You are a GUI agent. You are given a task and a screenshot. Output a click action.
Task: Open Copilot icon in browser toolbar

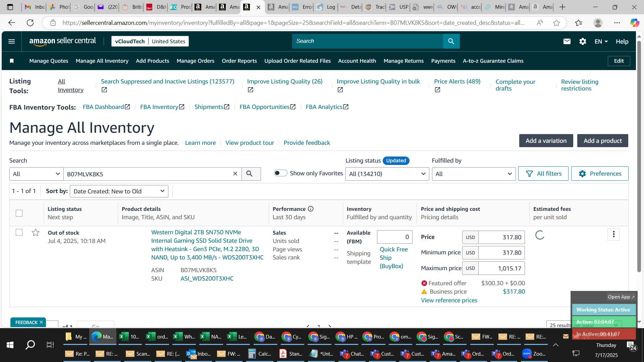coord(634,23)
